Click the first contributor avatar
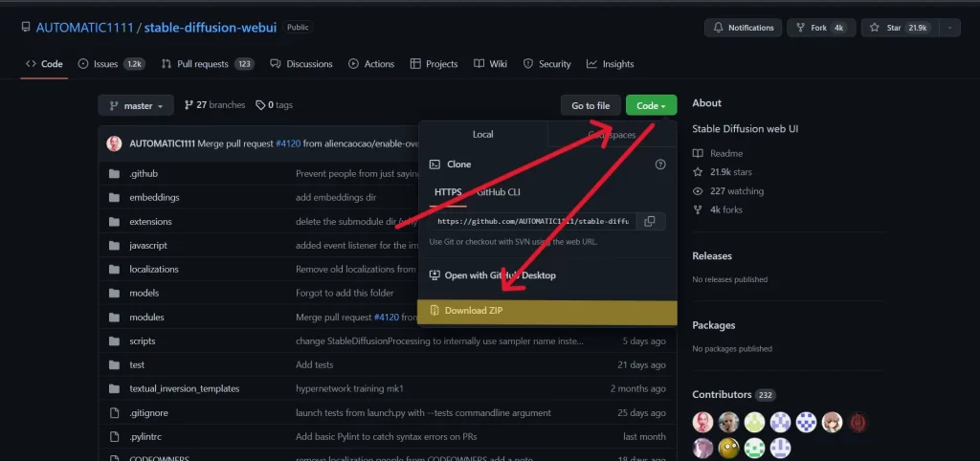The width and height of the screenshot is (980, 461). coord(702,423)
